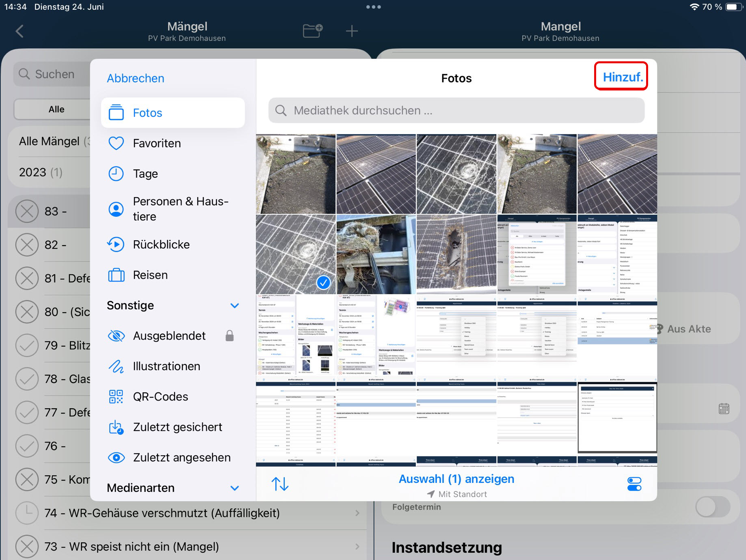Show selection via Auswahl (1) anzeigen
The width and height of the screenshot is (746, 560).
click(456, 479)
